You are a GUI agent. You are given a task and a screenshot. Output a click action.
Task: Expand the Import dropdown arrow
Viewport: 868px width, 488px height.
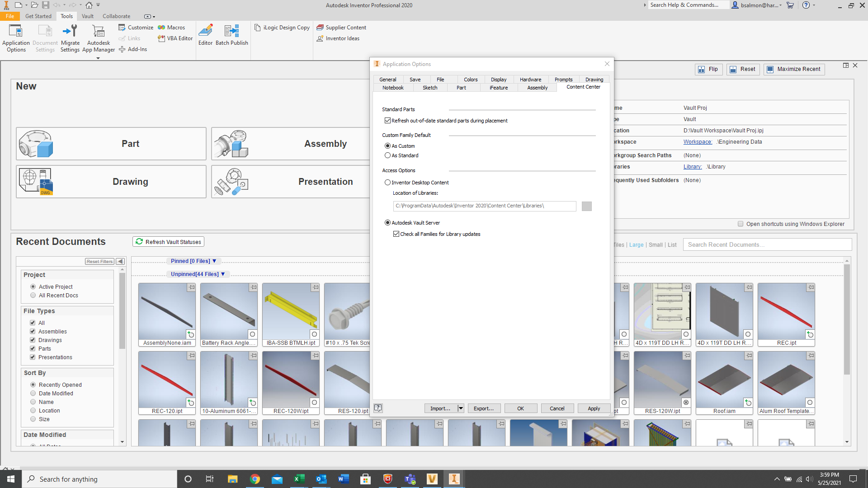pyautogui.click(x=460, y=408)
